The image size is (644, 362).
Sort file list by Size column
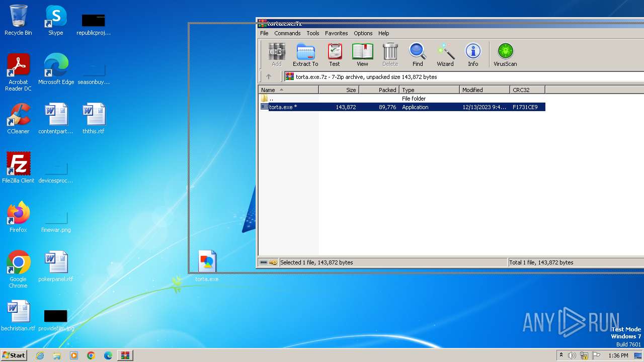click(x=339, y=90)
